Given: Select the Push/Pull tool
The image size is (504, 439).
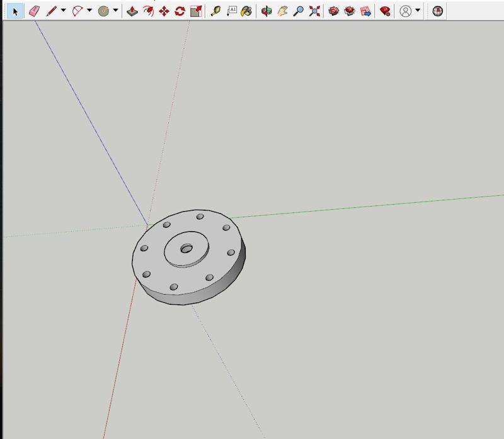Looking at the screenshot, I should point(132,11).
